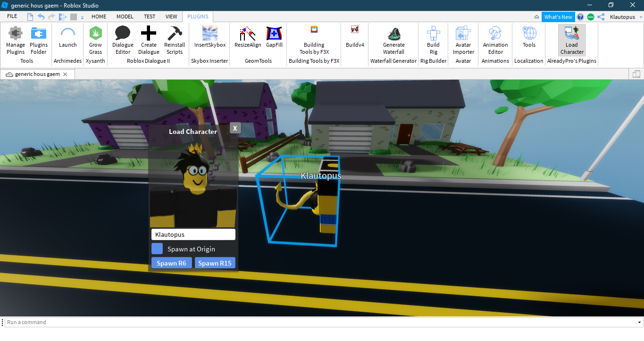Switch to the HOME tab
Image resolution: width=644 pixels, height=341 pixels.
click(x=99, y=17)
